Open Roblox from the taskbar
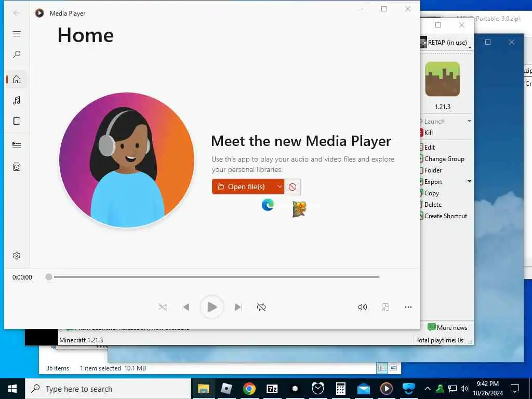 point(227,389)
